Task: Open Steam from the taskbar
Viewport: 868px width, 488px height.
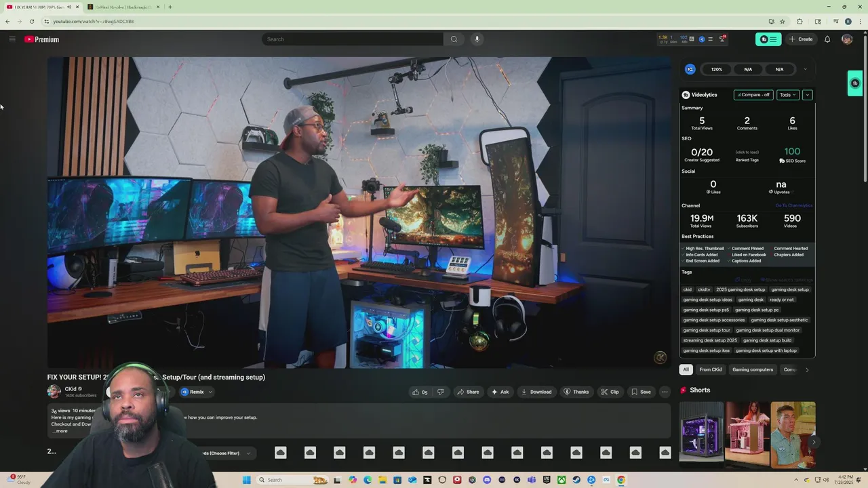Action: pyautogui.click(x=576, y=480)
